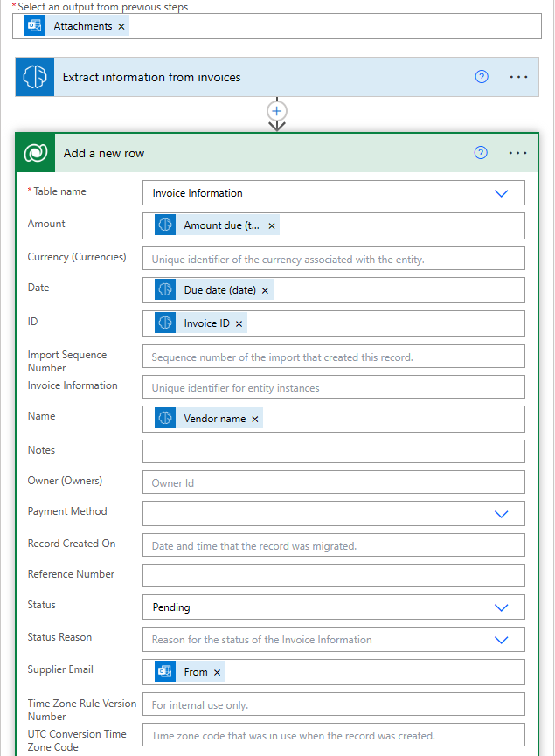Open the Payment Method dropdown
This screenshot has height=756, width=555.
pos(501,514)
